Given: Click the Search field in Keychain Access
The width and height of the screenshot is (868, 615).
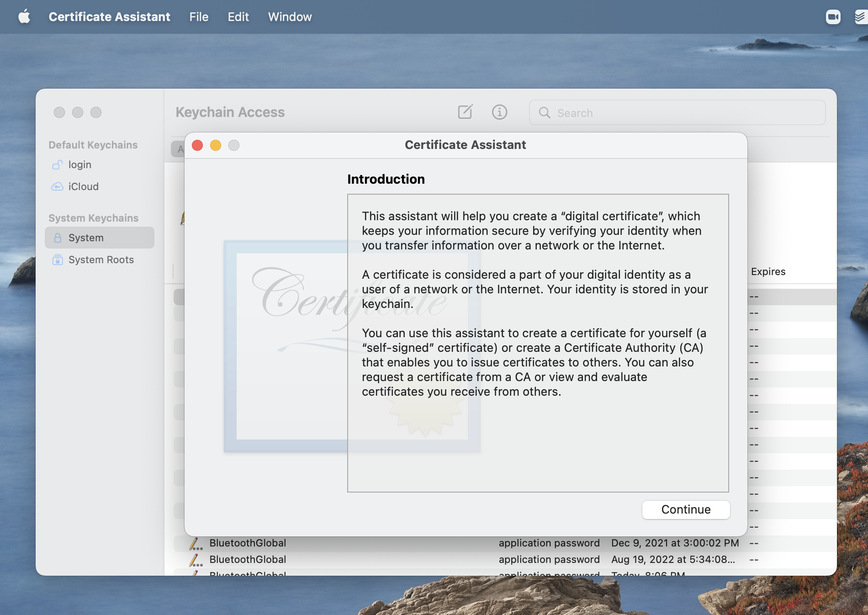Looking at the screenshot, I should [x=677, y=112].
